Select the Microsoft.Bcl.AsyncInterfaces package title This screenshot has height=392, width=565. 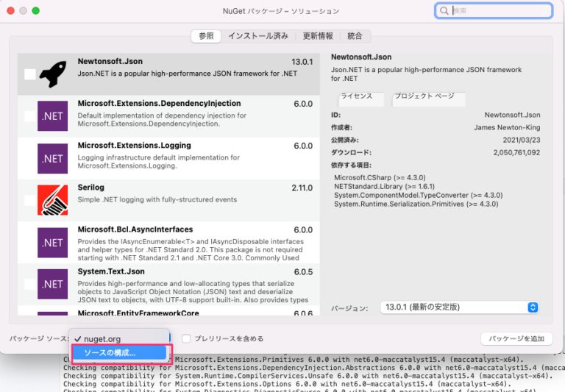coord(135,229)
